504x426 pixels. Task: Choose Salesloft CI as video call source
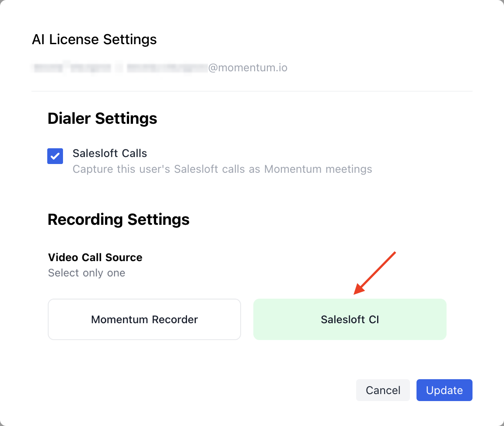(x=350, y=319)
